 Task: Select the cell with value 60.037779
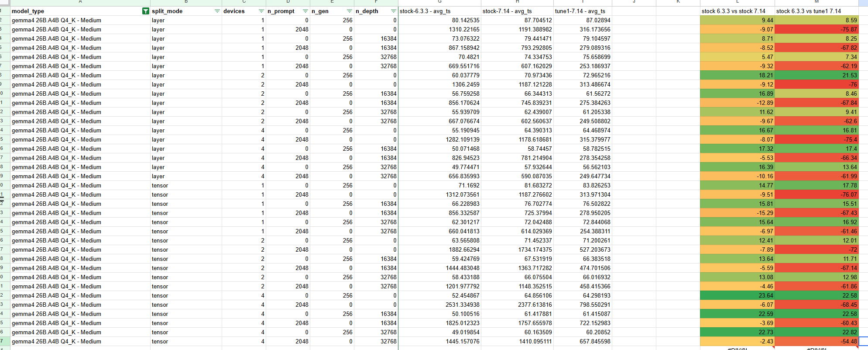(439, 75)
